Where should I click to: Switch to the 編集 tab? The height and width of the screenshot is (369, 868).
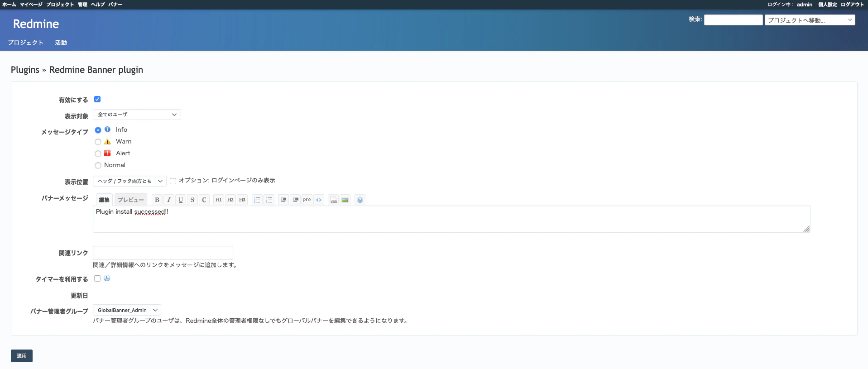[x=104, y=200]
